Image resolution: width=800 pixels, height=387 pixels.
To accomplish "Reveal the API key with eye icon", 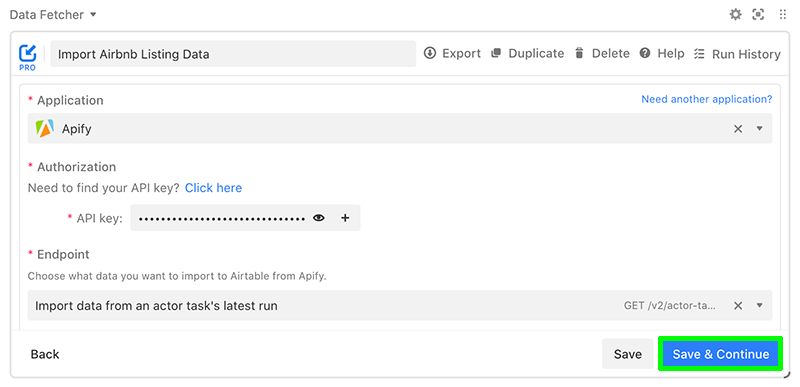I will click(319, 218).
